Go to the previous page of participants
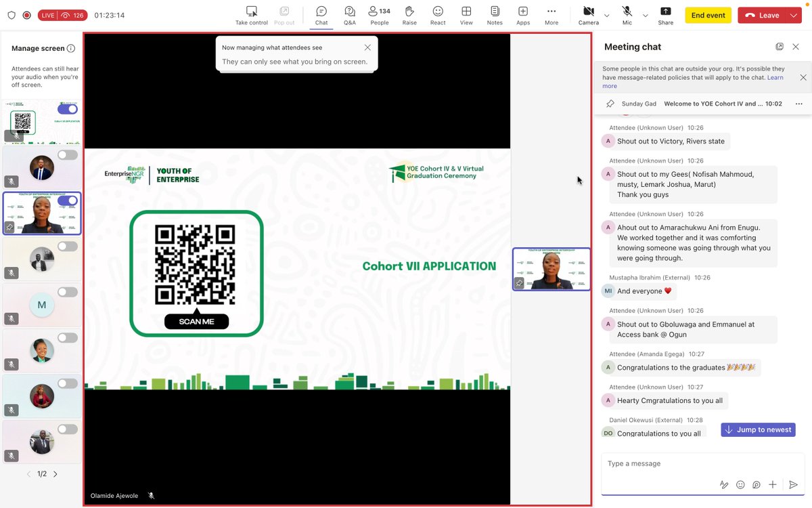This screenshot has height=508, width=812. tap(28, 474)
